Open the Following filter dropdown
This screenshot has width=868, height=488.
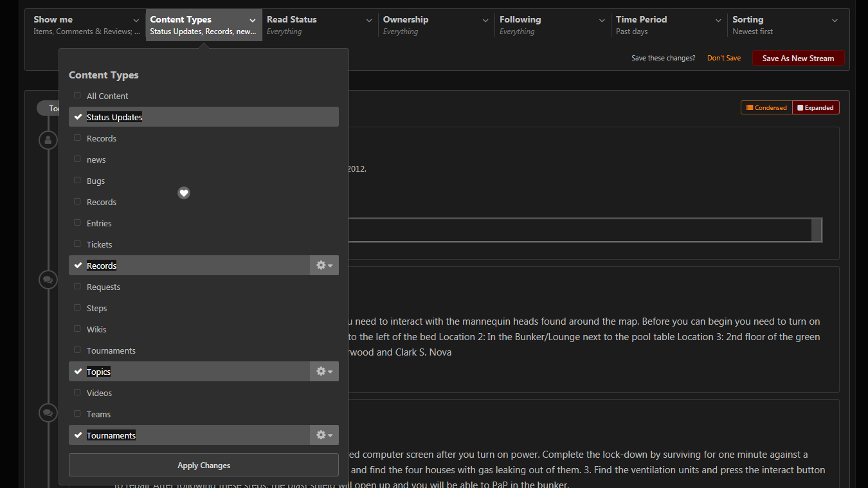tap(553, 25)
